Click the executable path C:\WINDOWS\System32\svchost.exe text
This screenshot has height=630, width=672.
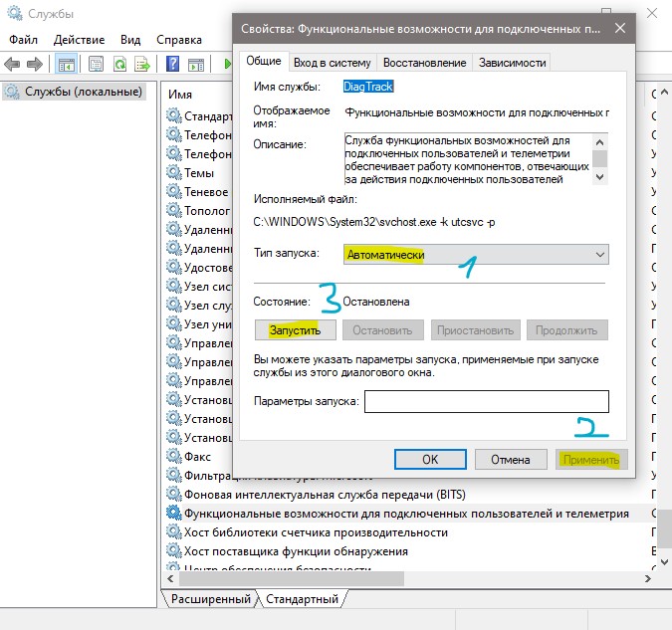point(373,222)
